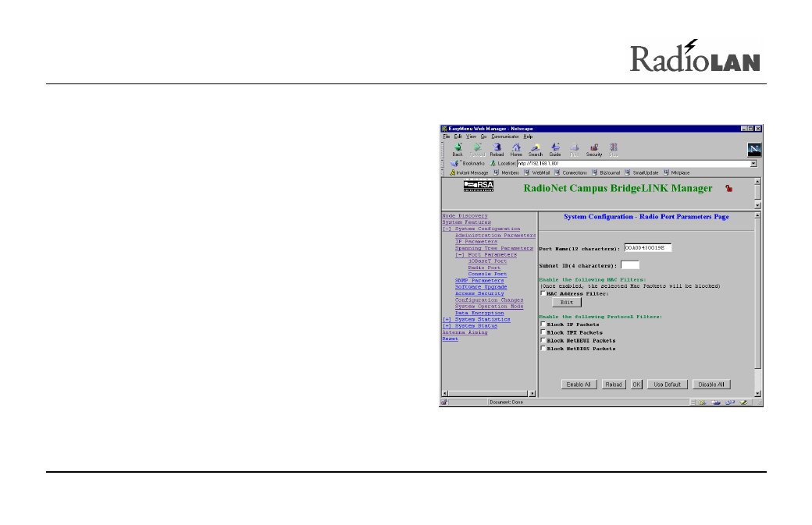Viewport: 812px width, 525px height.
Task: Click the OK button
Action: [x=636, y=385]
